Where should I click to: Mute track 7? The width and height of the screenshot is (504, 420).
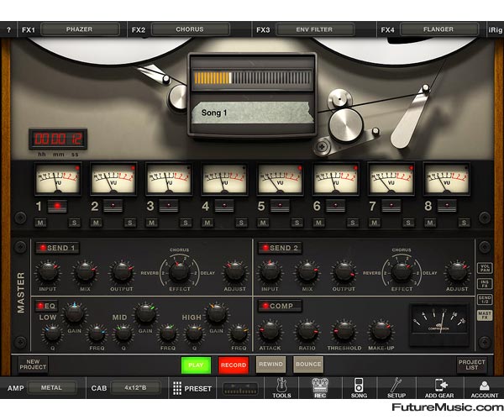coord(374,223)
